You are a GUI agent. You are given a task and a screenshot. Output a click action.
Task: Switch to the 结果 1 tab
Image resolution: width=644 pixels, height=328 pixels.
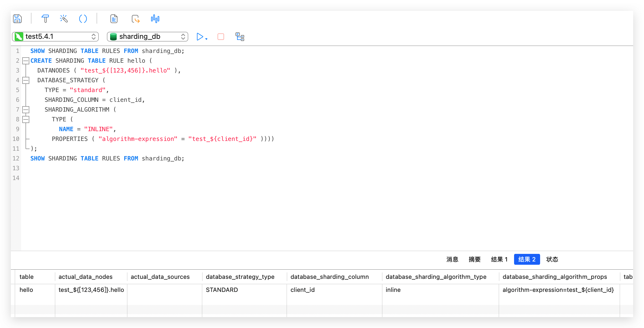coord(499,259)
